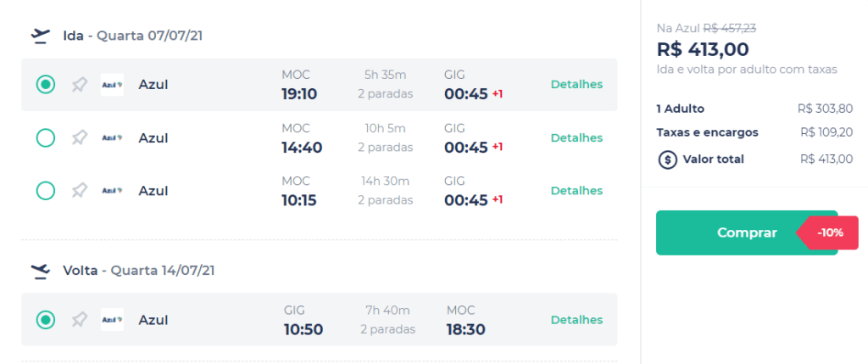Click the landing plane Volta icon
The height and width of the screenshot is (364, 868).
(x=40, y=271)
